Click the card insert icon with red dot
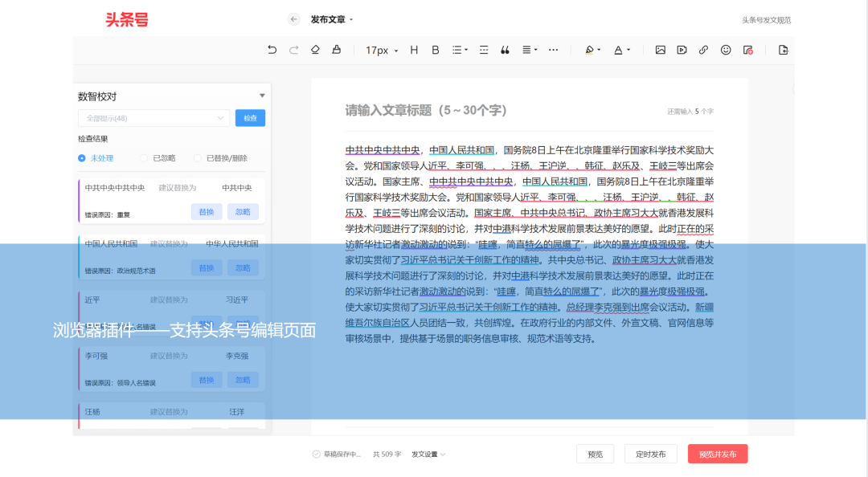The width and height of the screenshot is (868, 477). (x=748, y=50)
